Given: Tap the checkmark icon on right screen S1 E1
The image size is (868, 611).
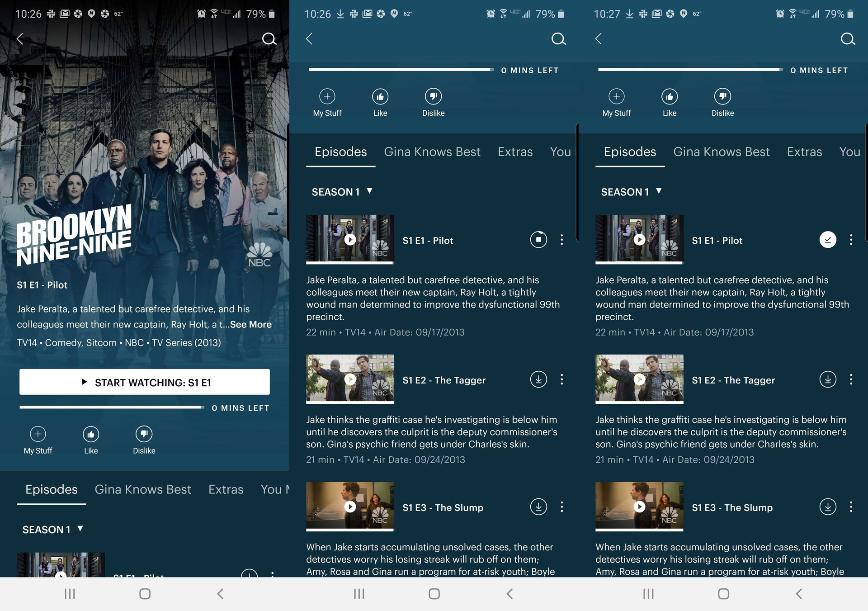Looking at the screenshot, I should tap(828, 239).
